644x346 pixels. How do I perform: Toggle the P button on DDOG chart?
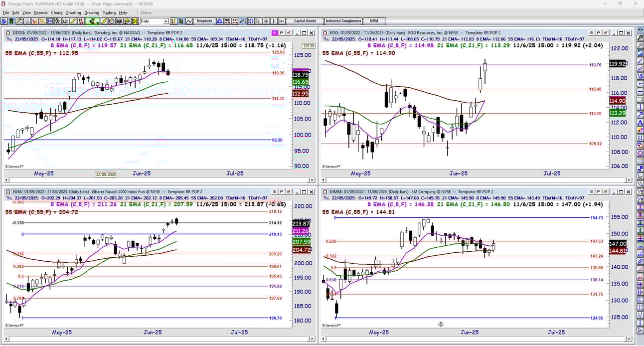click(x=281, y=33)
